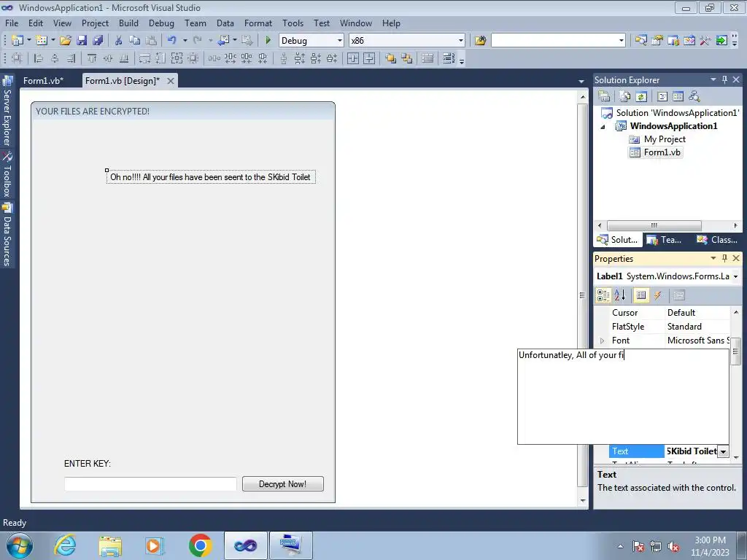Open the active documents list dropdown arrow
This screenshot has height=560, width=747.
(581, 82)
